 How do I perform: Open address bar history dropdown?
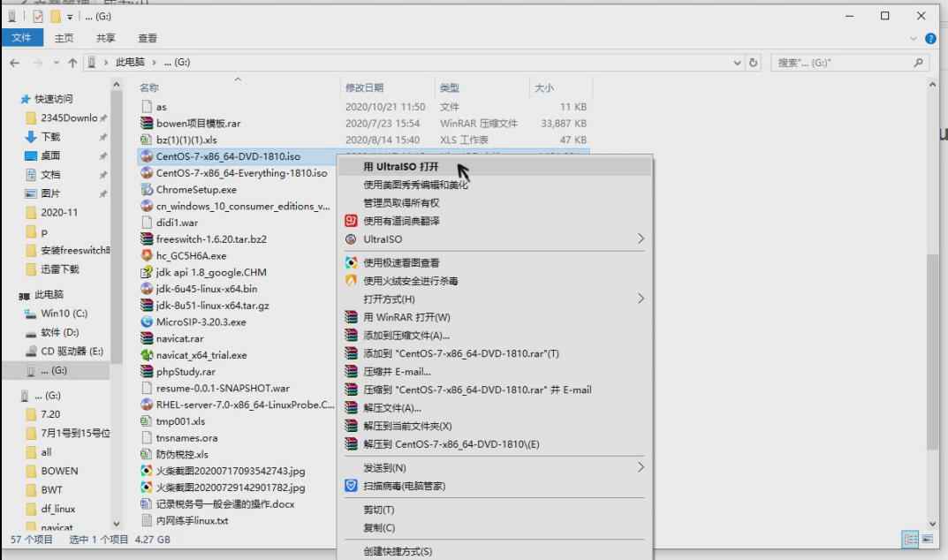pyautogui.click(x=737, y=63)
